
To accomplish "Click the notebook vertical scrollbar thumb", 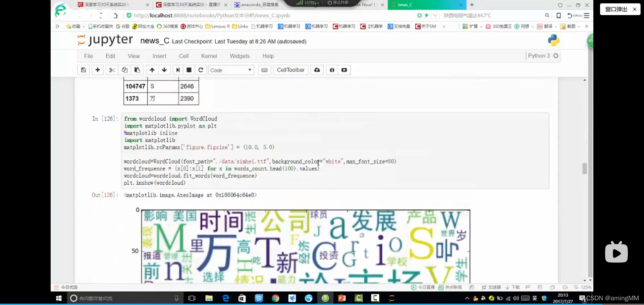I will 585,169.
